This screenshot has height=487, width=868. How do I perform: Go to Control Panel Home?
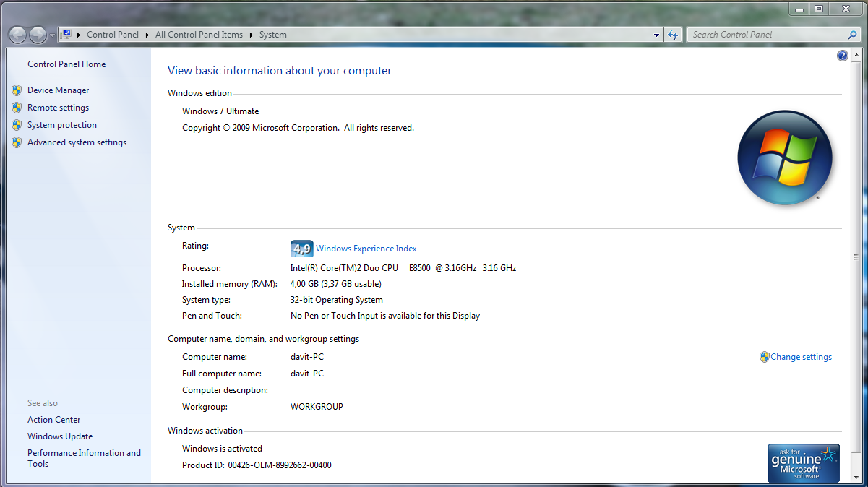(x=66, y=64)
